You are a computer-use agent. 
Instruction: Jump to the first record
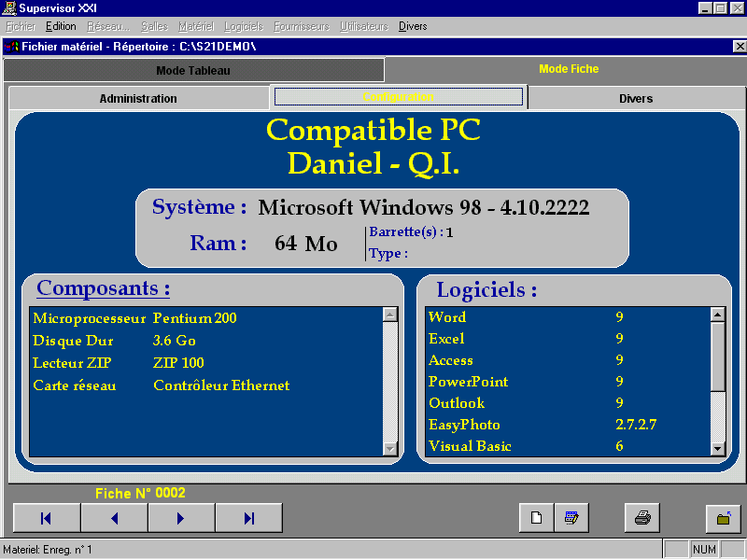pos(47,518)
